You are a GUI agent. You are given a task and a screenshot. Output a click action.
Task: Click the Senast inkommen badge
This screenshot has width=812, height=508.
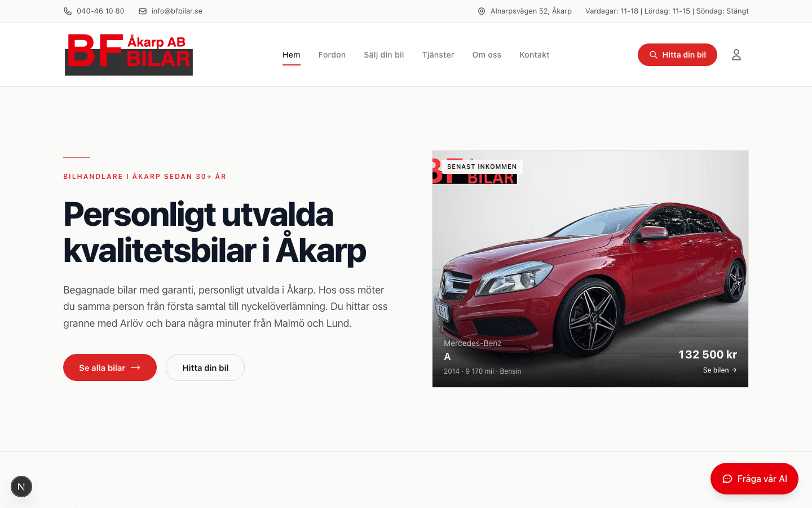(482, 167)
